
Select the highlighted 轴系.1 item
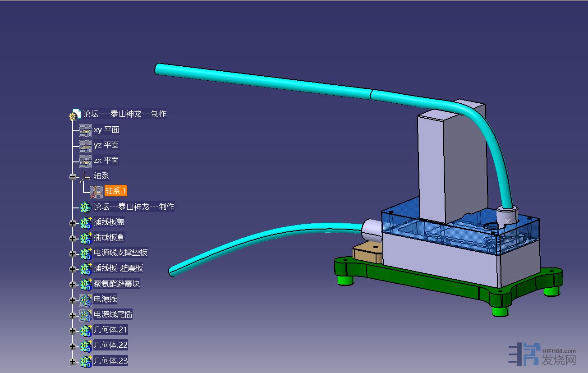pyautogui.click(x=116, y=191)
